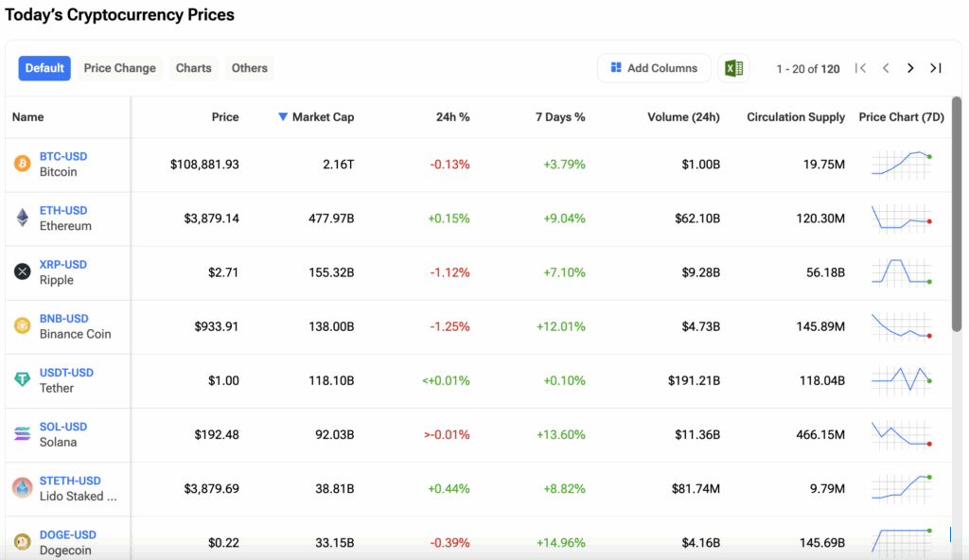Open the Add Columns selector
969x560 pixels.
[654, 68]
